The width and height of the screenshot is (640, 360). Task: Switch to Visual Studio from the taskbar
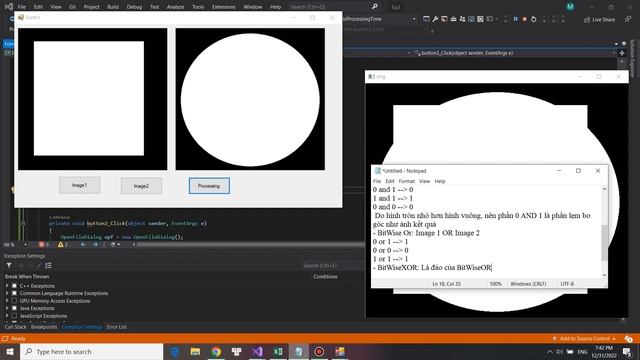[257, 351]
